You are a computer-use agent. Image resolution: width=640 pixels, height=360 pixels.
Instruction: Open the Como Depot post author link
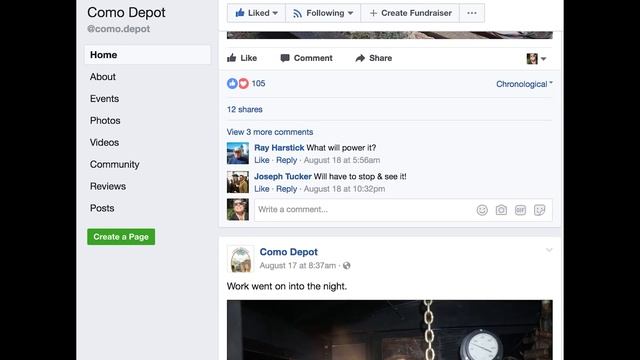(x=289, y=252)
